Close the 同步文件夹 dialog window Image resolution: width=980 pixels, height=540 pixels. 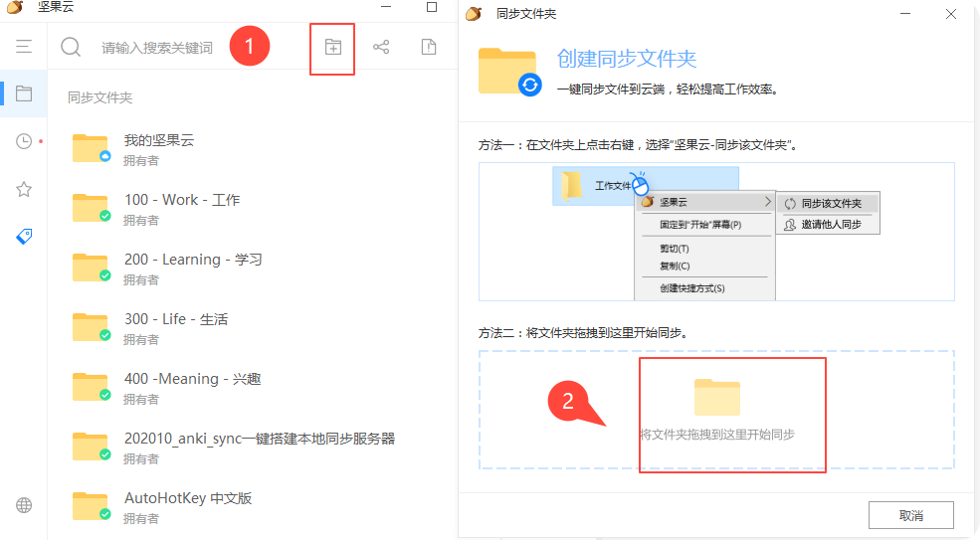pyautogui.click(x=950, y=14)
